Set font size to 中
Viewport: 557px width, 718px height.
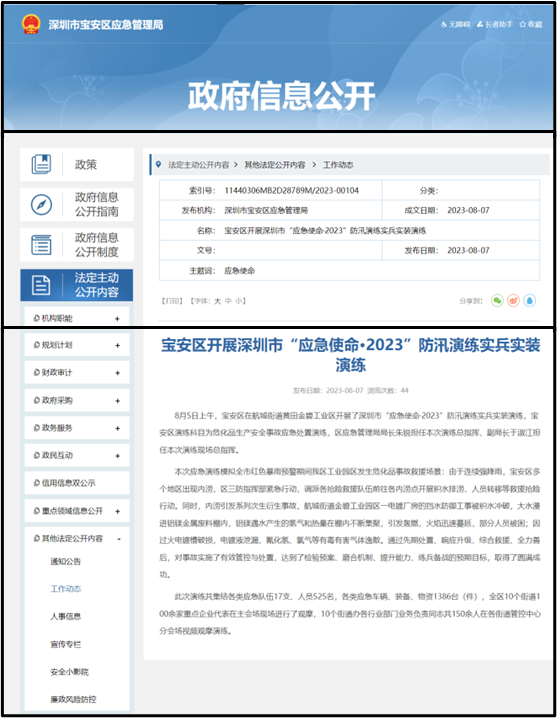228,301
